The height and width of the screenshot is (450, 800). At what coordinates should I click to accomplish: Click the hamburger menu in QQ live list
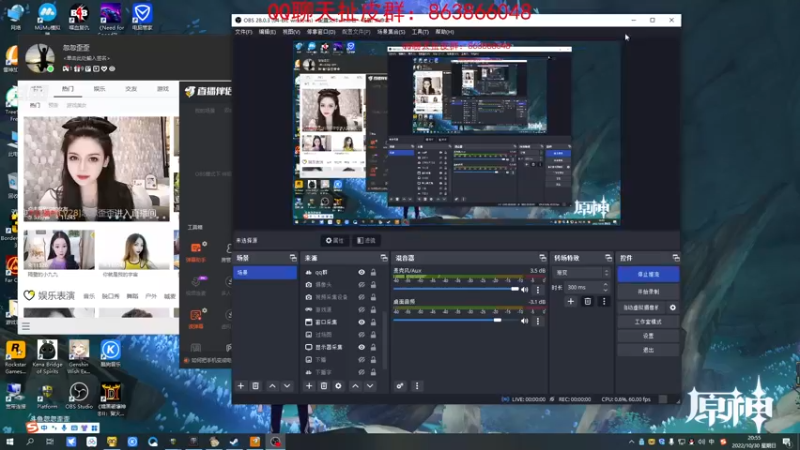click(x=26, y=326)
